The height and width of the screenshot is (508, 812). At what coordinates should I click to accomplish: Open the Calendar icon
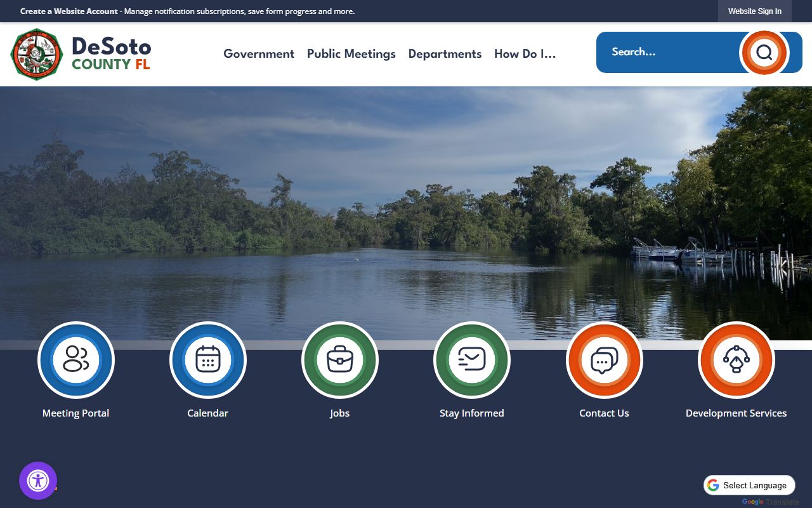(x=208, y=359)
